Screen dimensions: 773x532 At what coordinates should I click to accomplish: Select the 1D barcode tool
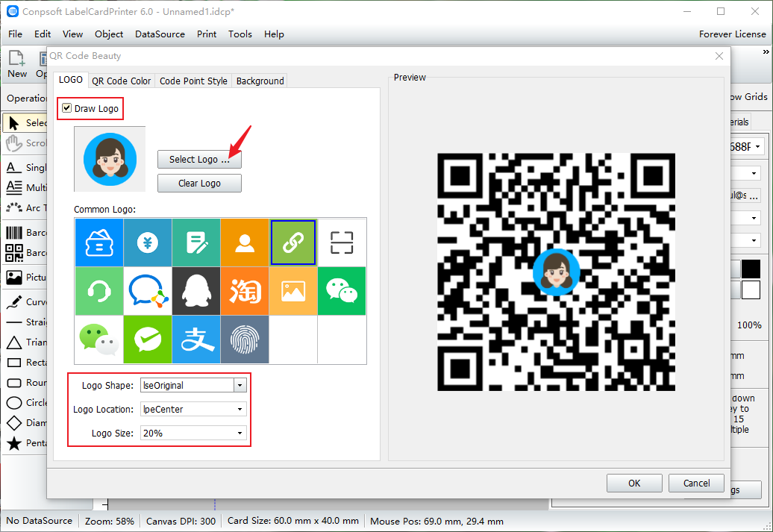[x=25, y=233]
